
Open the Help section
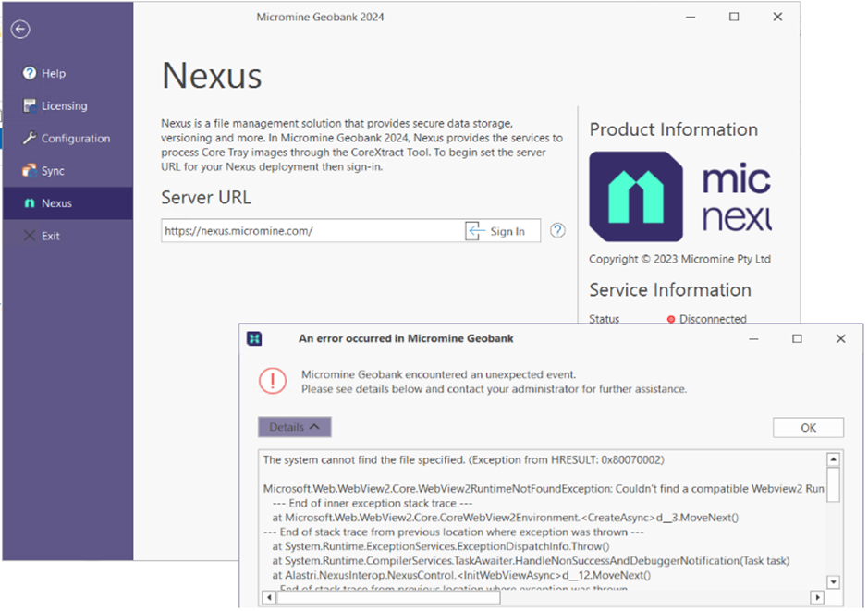pos(54,74)
